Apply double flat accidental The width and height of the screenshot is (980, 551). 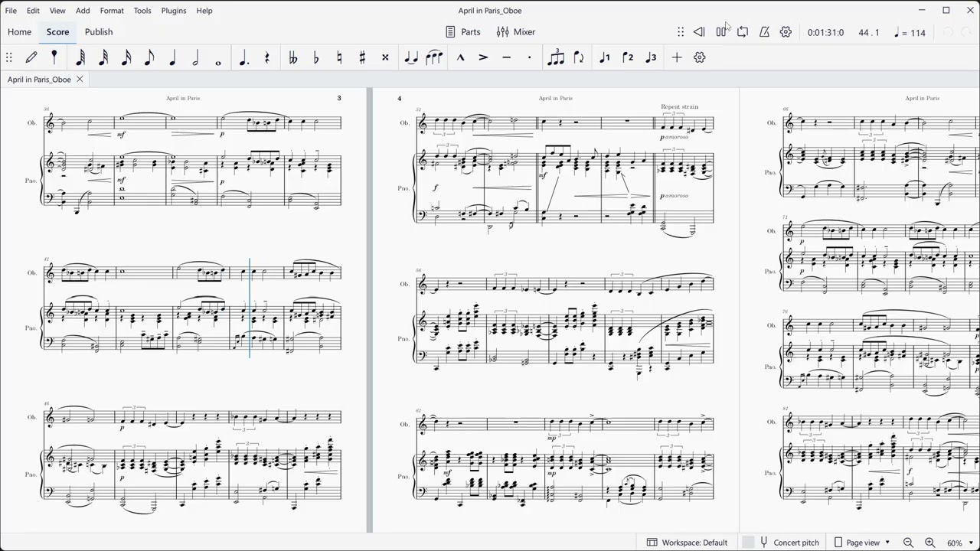(x=293, y=57)
